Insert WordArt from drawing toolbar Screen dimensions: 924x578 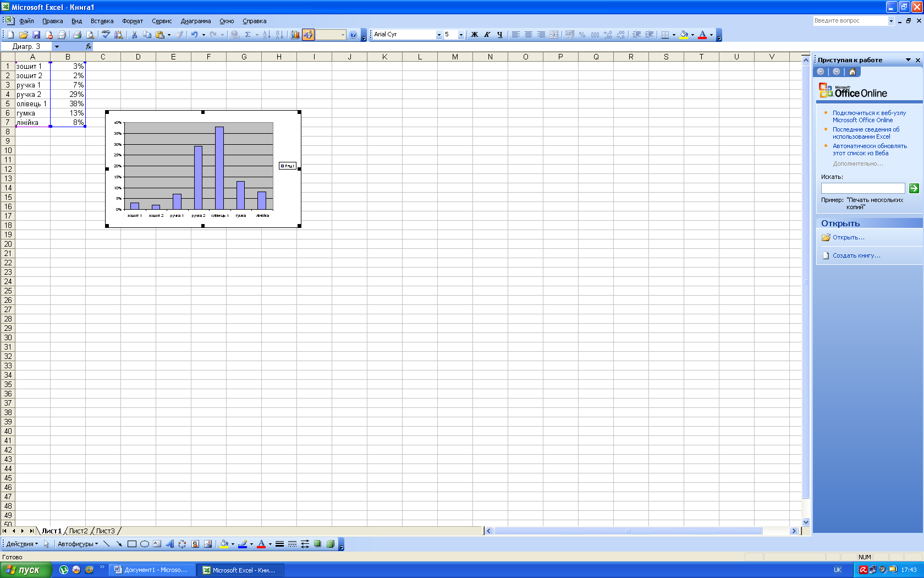169,544
